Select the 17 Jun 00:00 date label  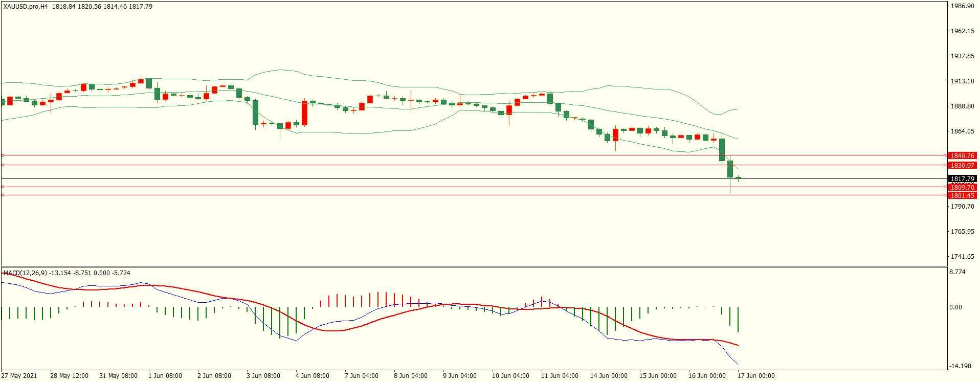(x=755, y=376)
